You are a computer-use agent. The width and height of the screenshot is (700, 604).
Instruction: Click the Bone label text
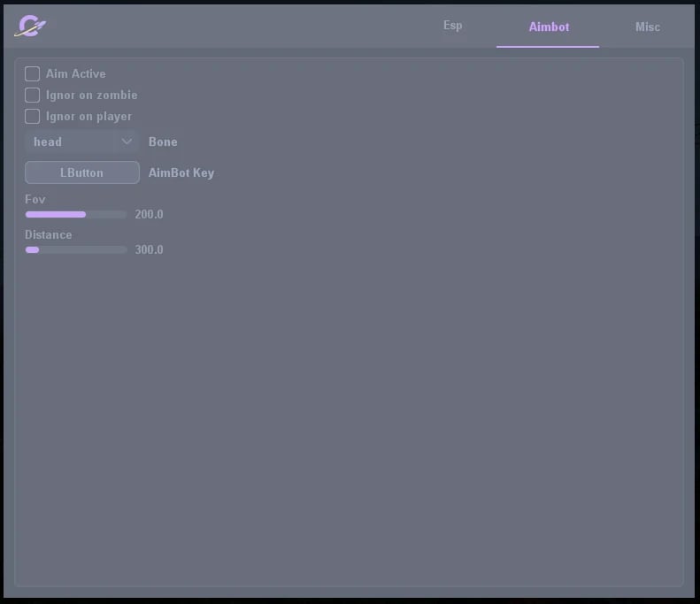point(163,141)
